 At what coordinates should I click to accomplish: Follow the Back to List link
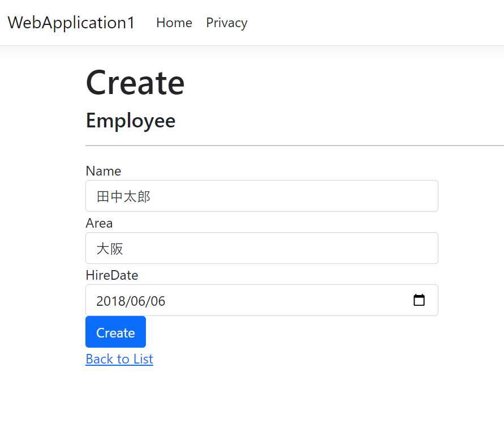[119, 359]
